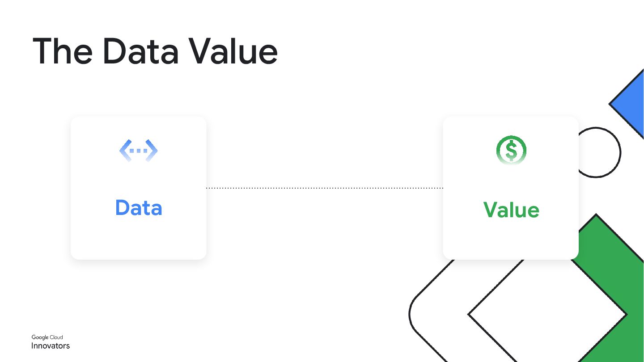Click the right angle bracket in Data icon
The image size is (644, 362).
coord(152,151)
